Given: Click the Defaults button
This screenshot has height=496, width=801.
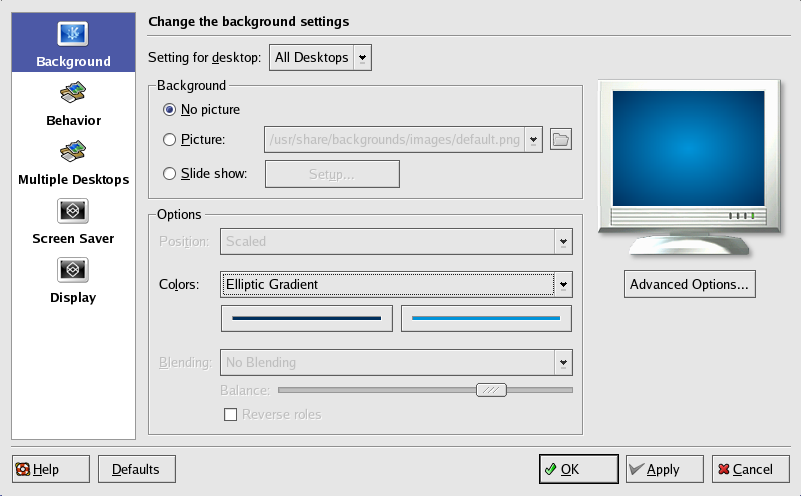Looking at the screenshot, I should click(135, 469).
